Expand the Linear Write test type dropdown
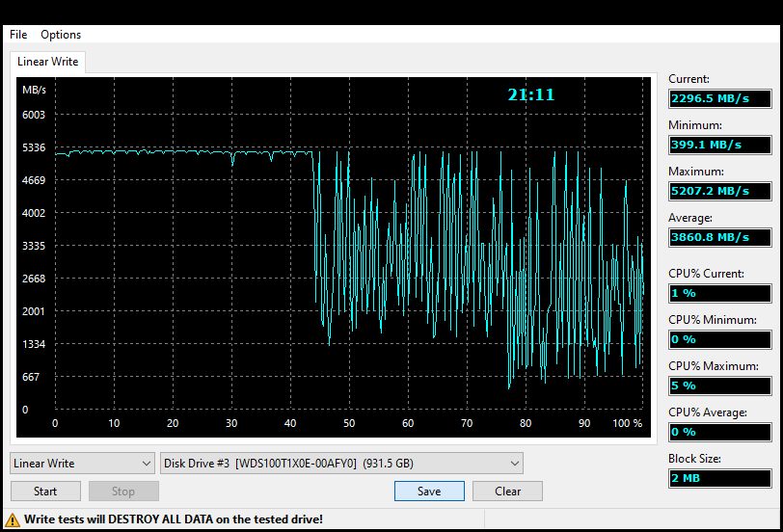 coord(82,464)
